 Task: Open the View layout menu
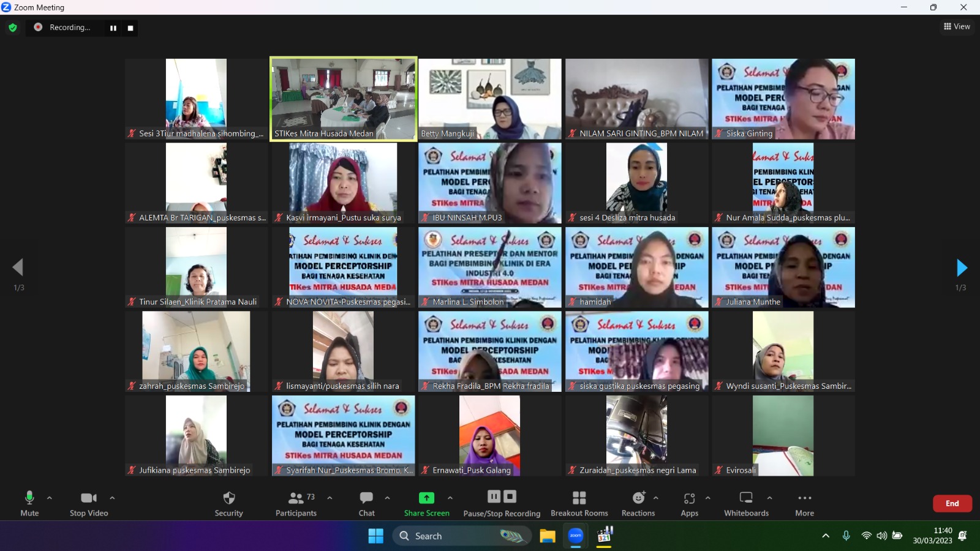[957, 26]
